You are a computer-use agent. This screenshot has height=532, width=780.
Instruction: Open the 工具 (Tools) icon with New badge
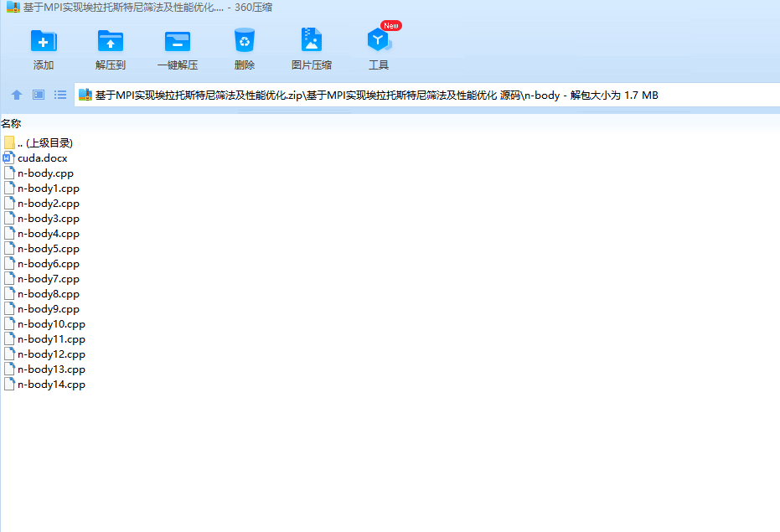pos(380,39)
